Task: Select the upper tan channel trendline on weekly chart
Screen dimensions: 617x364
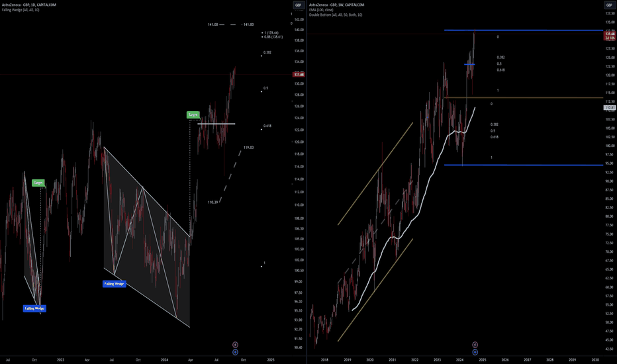Action: 375,174
